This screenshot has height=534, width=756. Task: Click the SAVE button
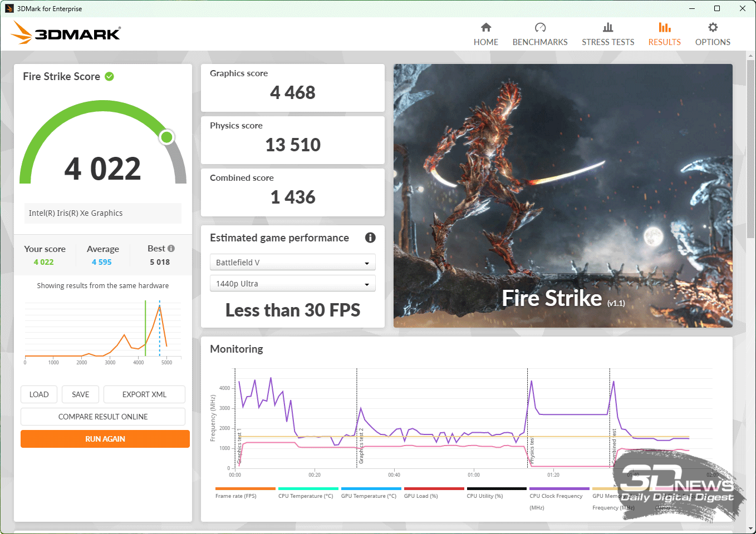point(80,394)
